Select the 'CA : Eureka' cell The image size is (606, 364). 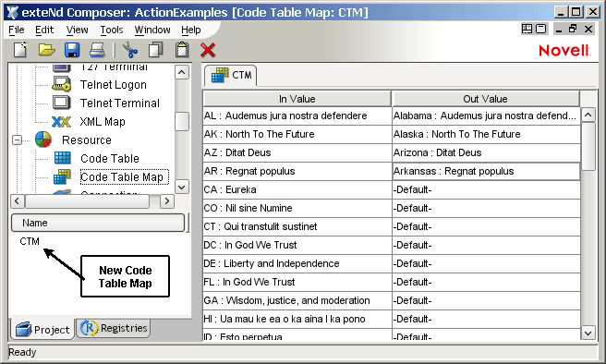pyautogui.click(x=297, y=189)
